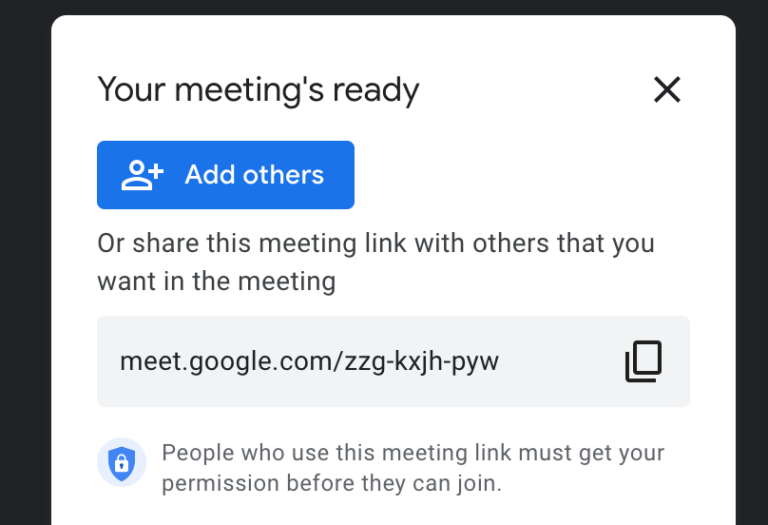Click the "Add others" text label
Viewport: 768px width, 525px height.
[254, 175]
